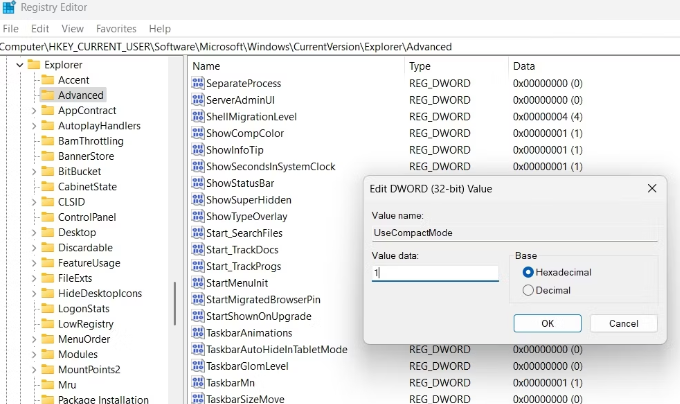Select the SeparateProcess DWORD icon
Image resolution: width=680 pixels, height=404 pixels.
click(198, 83)
